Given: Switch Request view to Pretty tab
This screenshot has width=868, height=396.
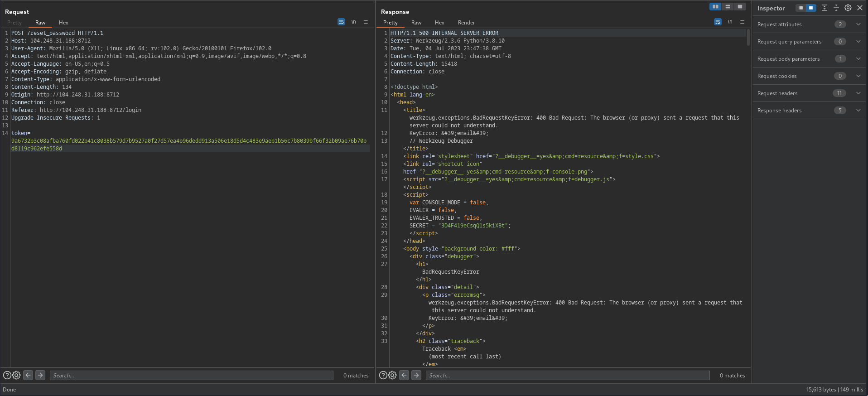Looking at the screenshot, I should [14, 23].
